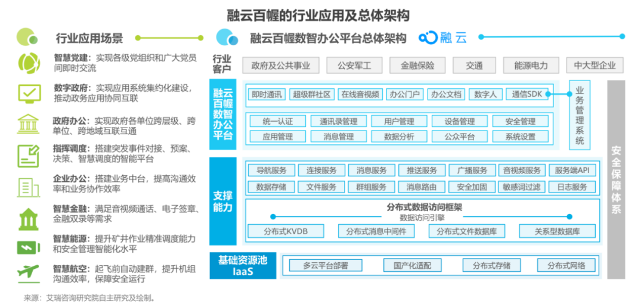This screenshot has width=644, height=304.
Task: Click the 分布式存储 box
Action: [x=491, y=265]
